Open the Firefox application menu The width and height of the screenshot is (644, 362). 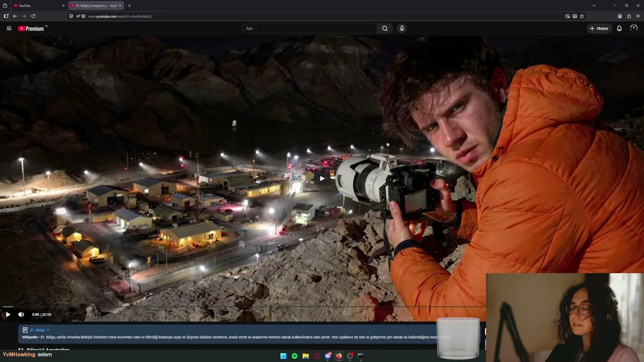click(x=638, y=16)
